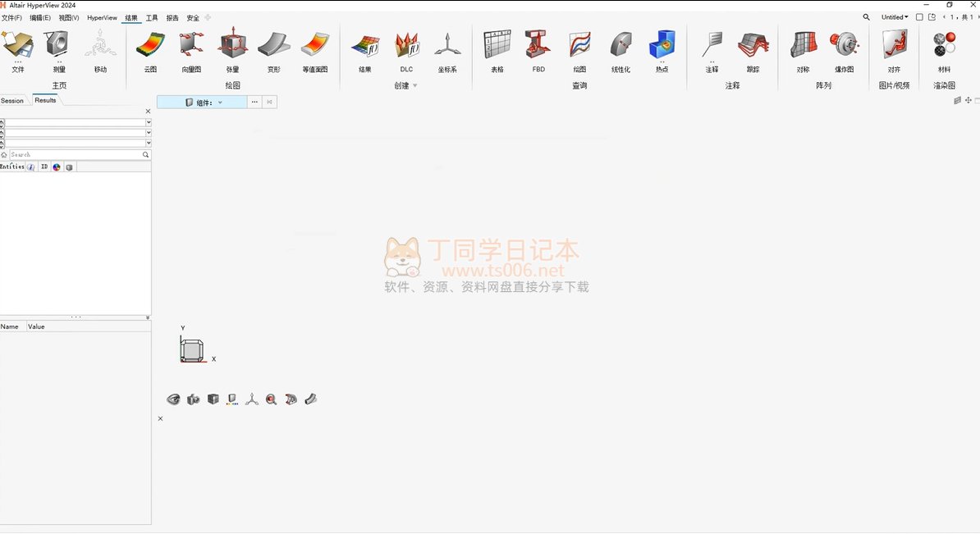This screenshot has width=980, height=534.
Task: Switch to the 结果 ribbon tab
Action: point(131,17)
